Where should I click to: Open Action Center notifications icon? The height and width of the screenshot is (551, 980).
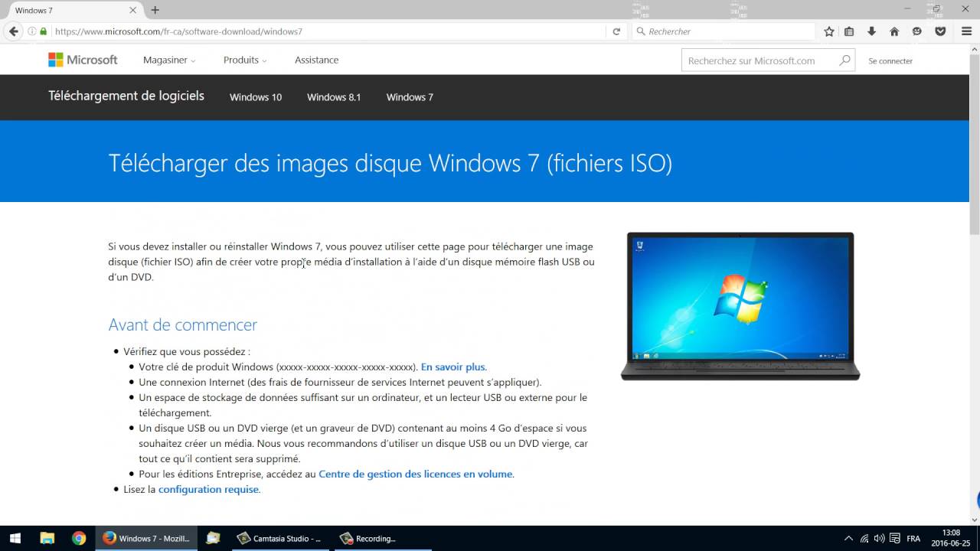(x=894, y=538)
